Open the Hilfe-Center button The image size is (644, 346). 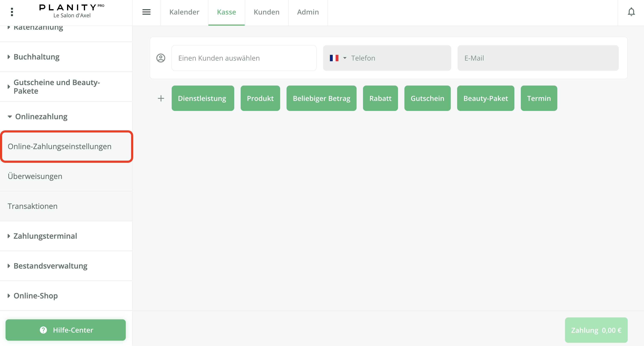point(66,330)
